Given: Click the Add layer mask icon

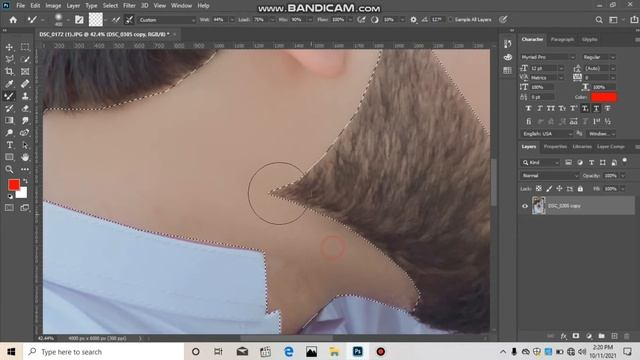Looking at the screenshot, I should click(x=576, y=336).
